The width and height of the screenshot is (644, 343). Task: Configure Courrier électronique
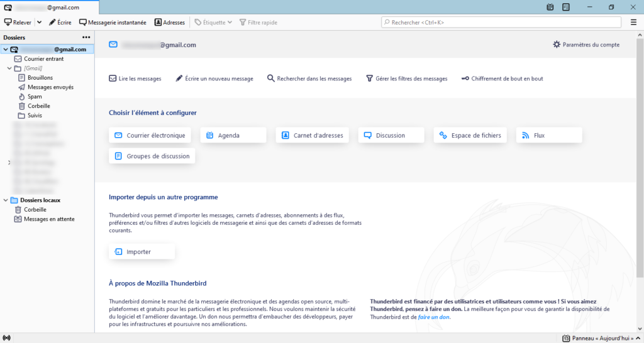coord(150,136)
